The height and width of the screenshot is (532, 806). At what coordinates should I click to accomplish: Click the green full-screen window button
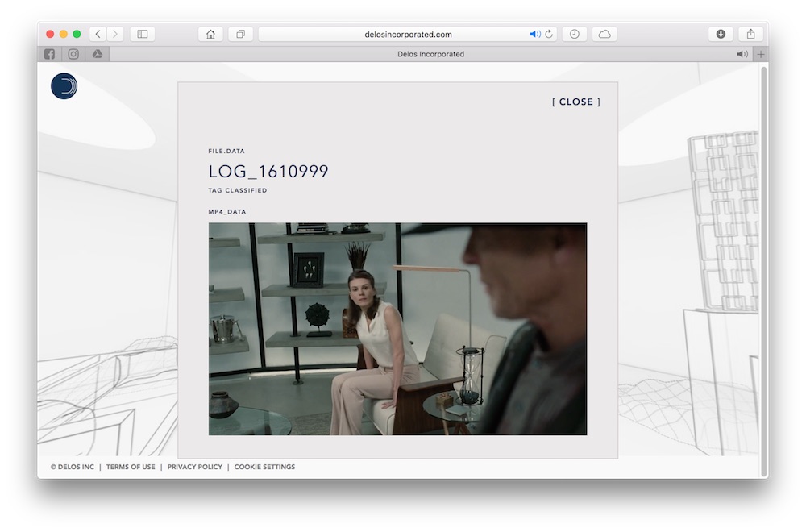tap(77, 34)
